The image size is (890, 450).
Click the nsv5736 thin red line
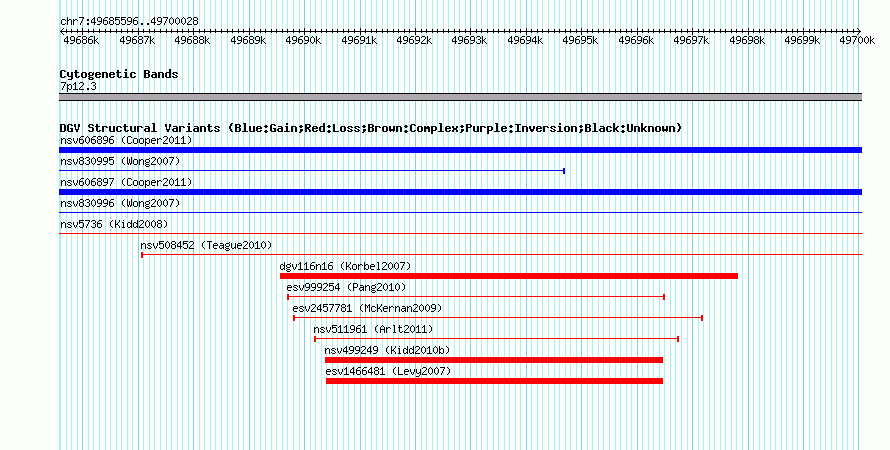(460, 234)
